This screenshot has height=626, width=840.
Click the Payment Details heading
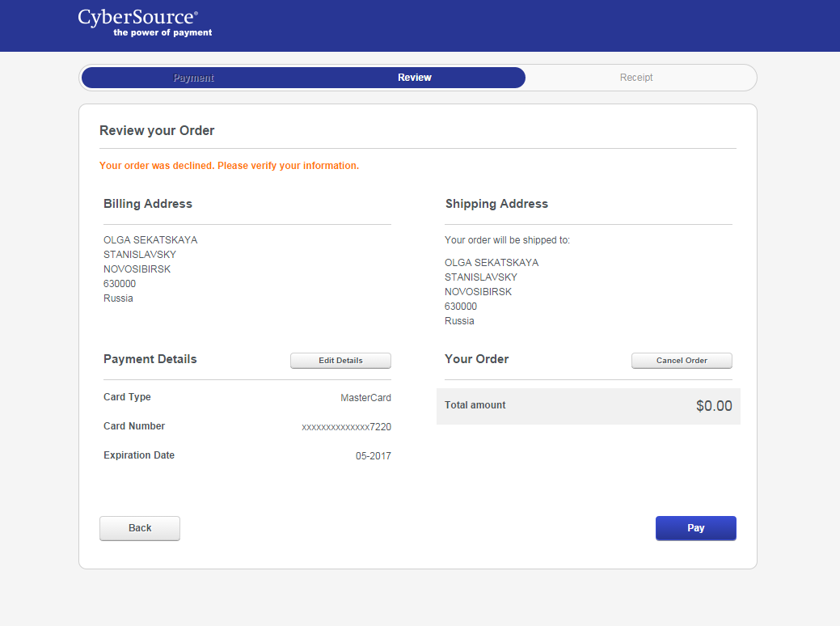tap(150, 359)
